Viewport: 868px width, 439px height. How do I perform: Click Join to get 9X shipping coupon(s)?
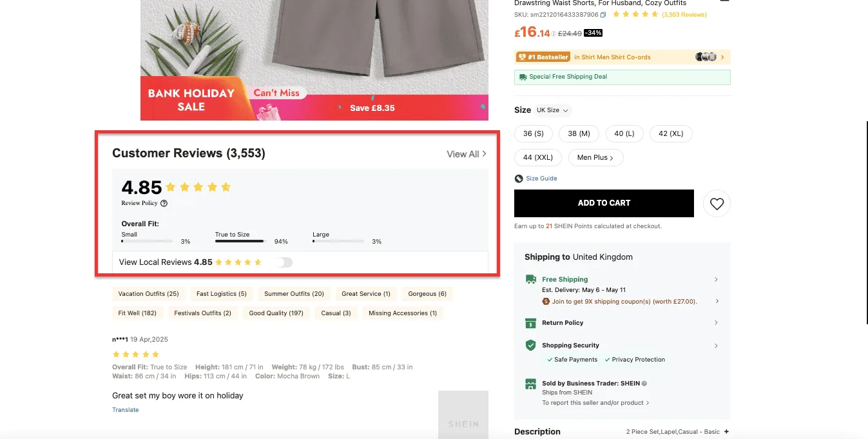tap(624, 301)
